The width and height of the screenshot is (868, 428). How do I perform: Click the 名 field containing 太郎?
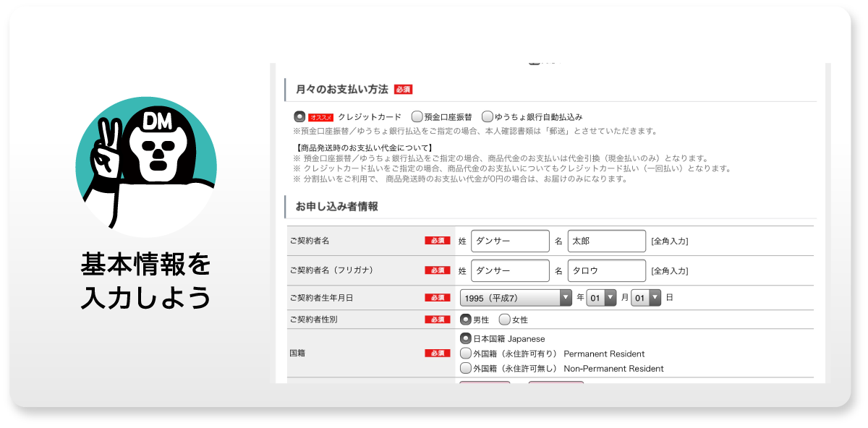point(606,241)
